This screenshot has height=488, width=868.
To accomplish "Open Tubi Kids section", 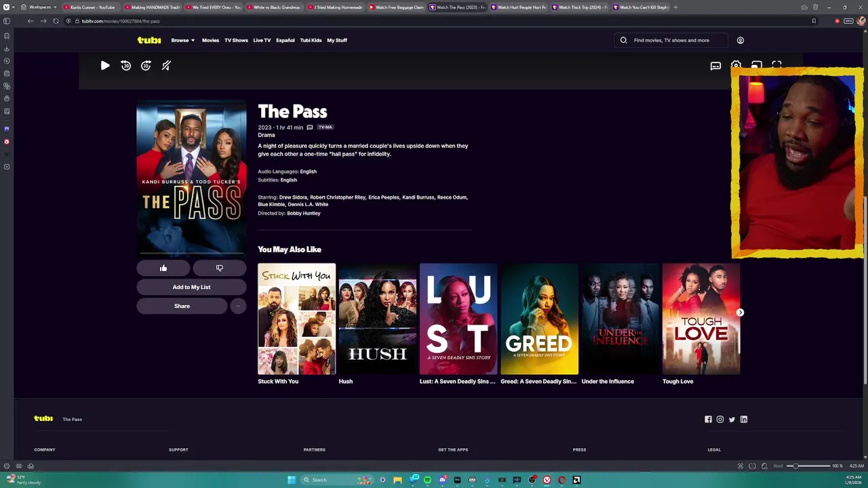I will tap(311, 40).
